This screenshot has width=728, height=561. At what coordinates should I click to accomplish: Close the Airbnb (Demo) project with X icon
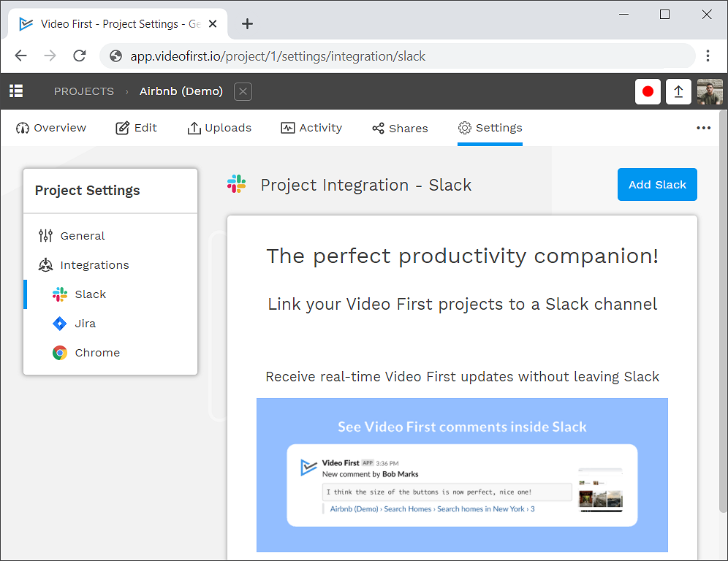coord(243,91)
